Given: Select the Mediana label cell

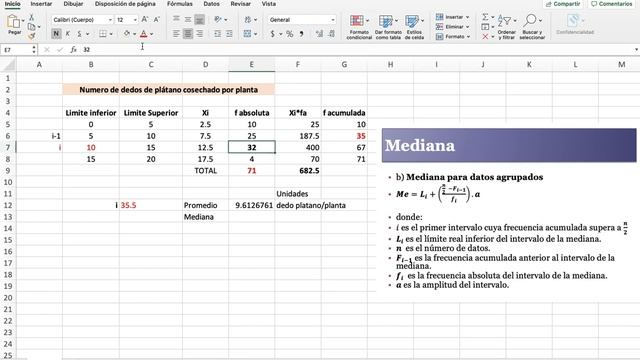Looking at the screenshot, I should [205, 217].
